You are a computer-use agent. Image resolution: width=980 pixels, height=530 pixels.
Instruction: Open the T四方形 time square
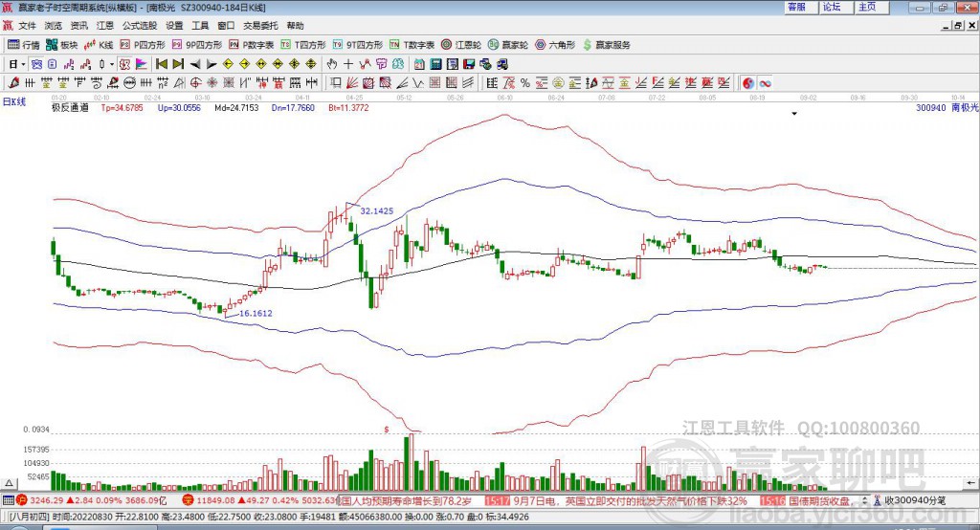[x=303, y=45]
